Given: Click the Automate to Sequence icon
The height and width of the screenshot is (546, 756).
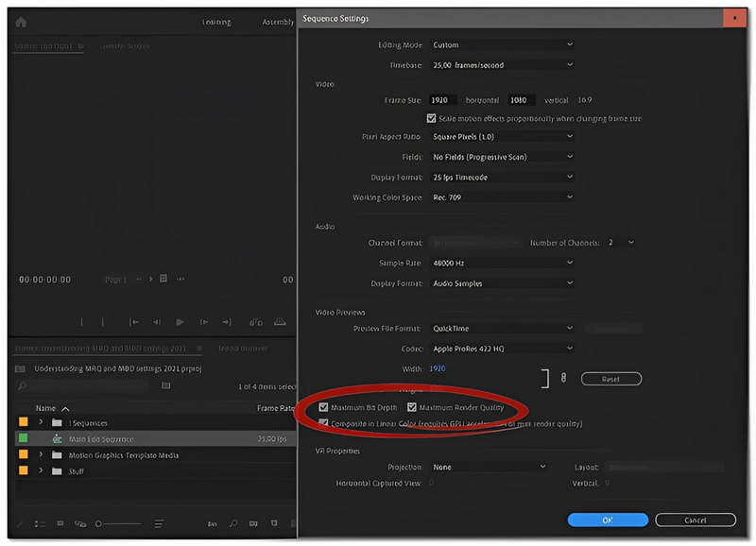Looking at the screenshot, I should pos(212,524).
